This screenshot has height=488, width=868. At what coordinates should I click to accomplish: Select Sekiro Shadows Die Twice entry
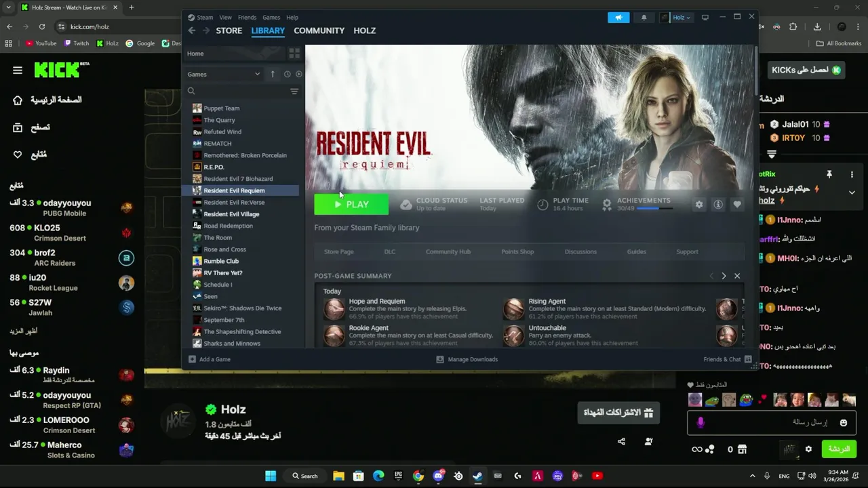click(242, 308)
